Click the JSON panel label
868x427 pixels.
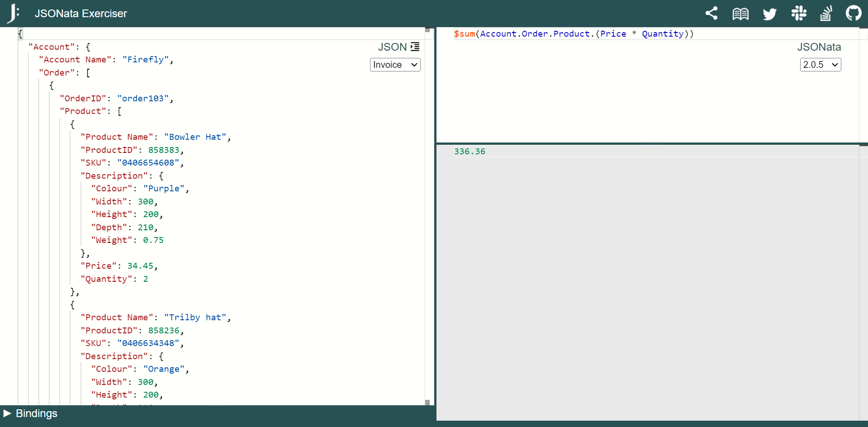392,47
